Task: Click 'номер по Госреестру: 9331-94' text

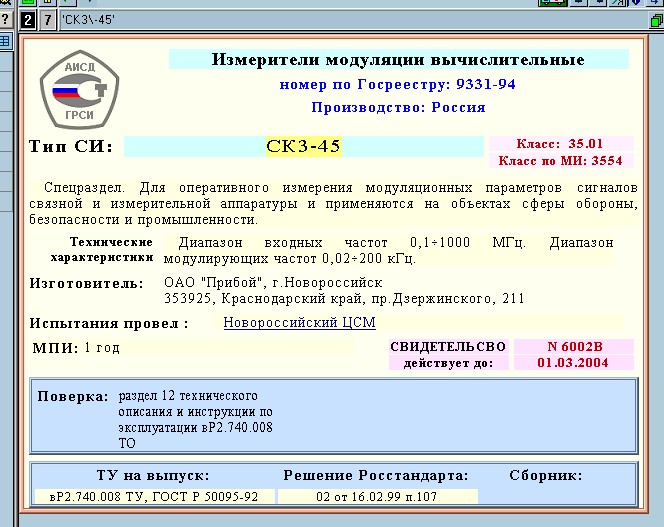Action: tap(398, 84)
